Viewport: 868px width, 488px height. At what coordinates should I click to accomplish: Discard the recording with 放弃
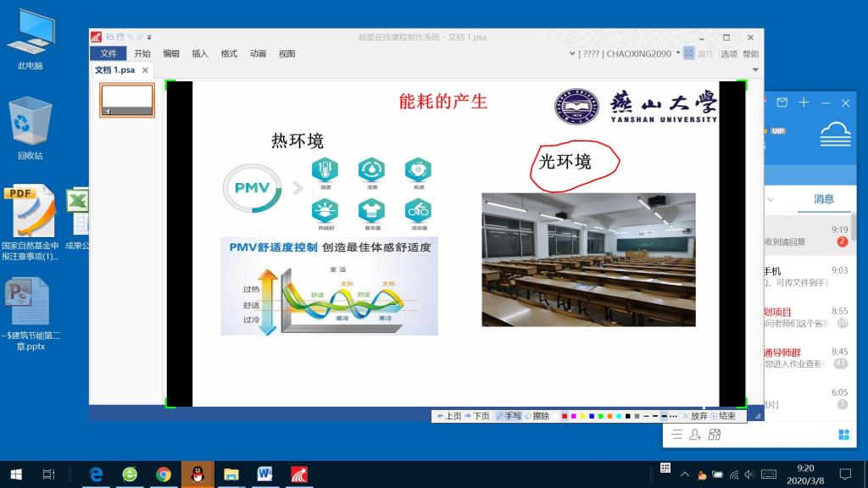pyautogui.click(x=694, y=416)
